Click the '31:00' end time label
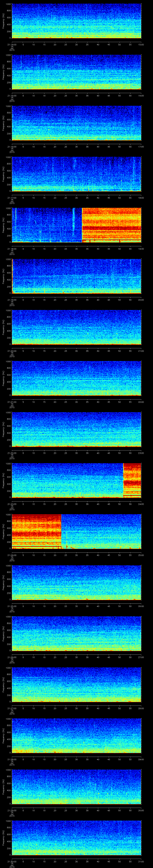The image size is (153, 868). (x=141, y=861)
